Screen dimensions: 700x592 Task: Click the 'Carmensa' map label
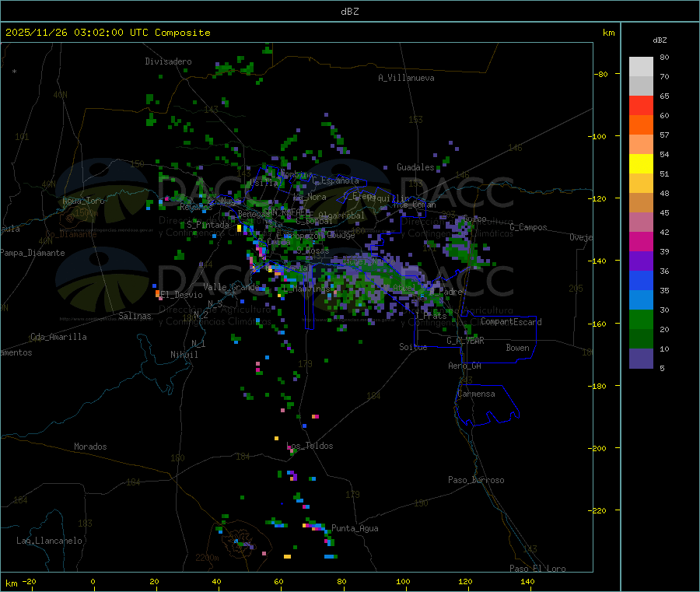pyautogui.click(x=476, y=394)
